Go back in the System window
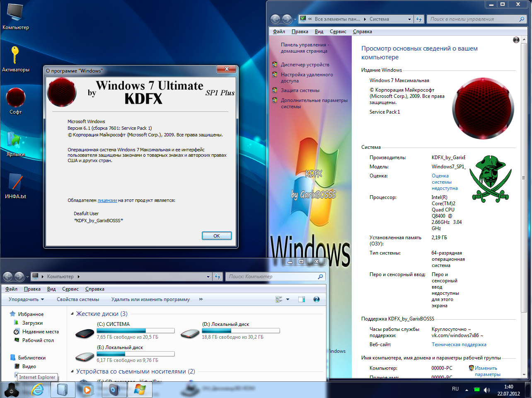Image resolution: width=532 pixels, height=398 pixels. point(275,19)
